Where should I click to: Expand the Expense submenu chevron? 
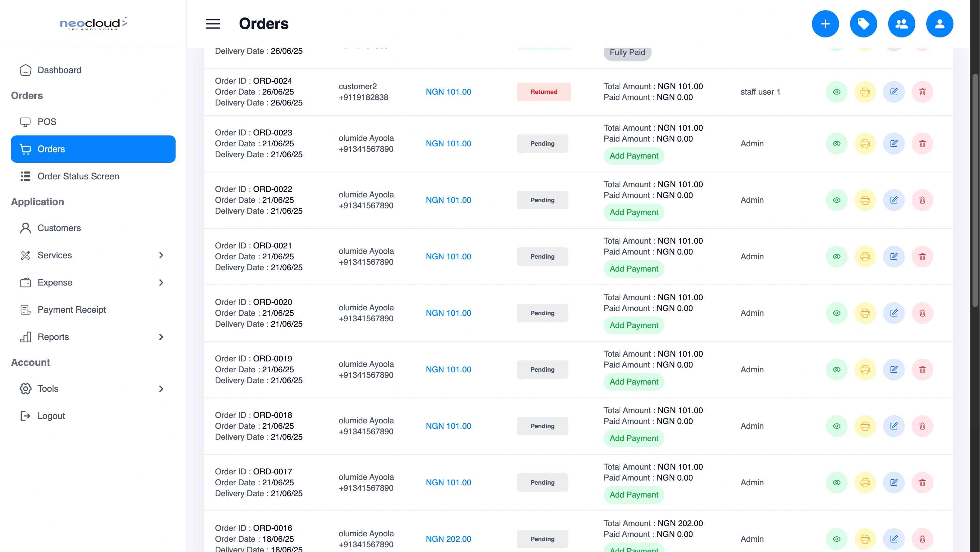pyautogui.click(x=161, y=282)
